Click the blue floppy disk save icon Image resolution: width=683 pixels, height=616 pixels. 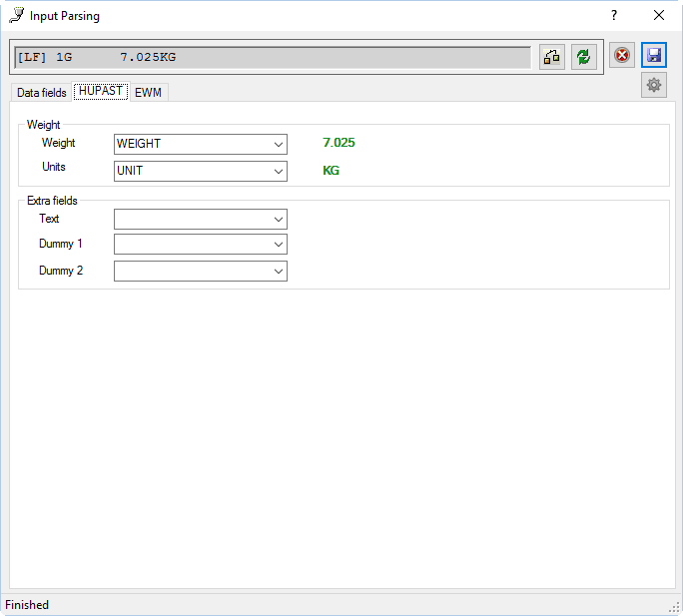point(653,55)
